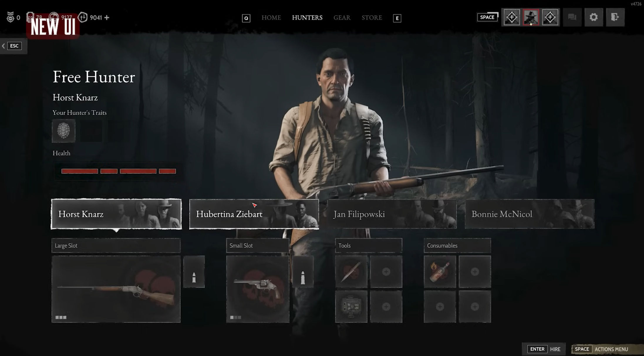Open the STORE tab
The height and width of the screenshot is (356, 644).
click(x=372, y=18)
